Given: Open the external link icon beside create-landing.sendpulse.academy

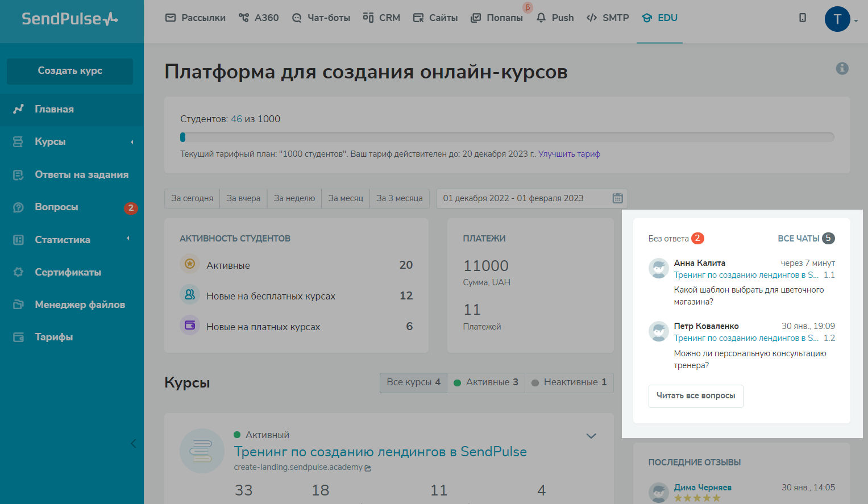Looking at the screenshot, I should [x=368, y=468].
